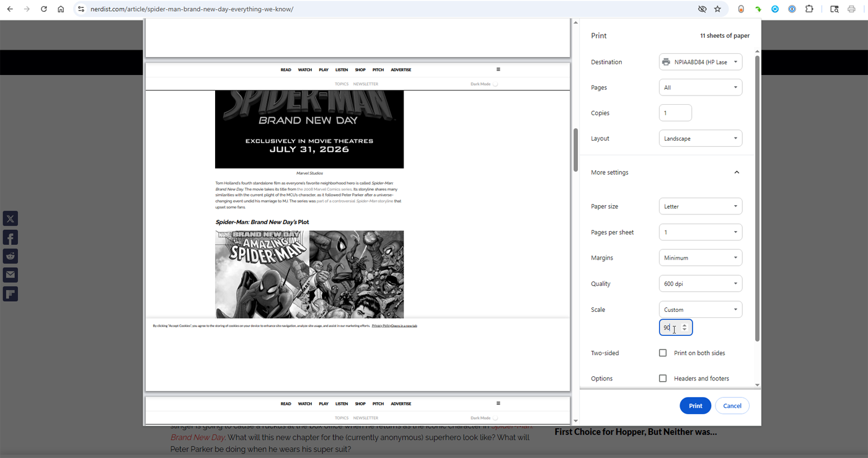
Task: Collapse the More settings section
Action: [x=737, y=172]
